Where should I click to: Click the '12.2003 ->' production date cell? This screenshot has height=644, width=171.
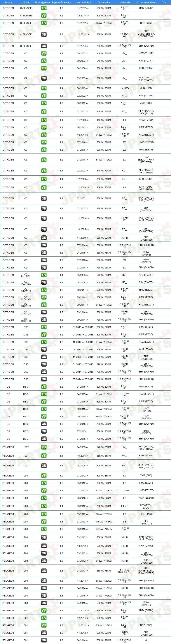[83, 179]
